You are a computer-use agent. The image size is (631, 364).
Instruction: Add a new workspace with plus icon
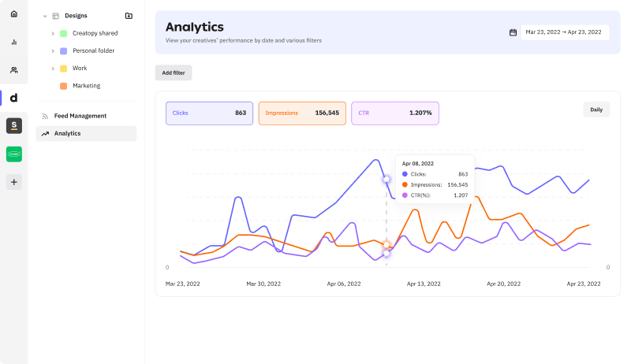13,182
